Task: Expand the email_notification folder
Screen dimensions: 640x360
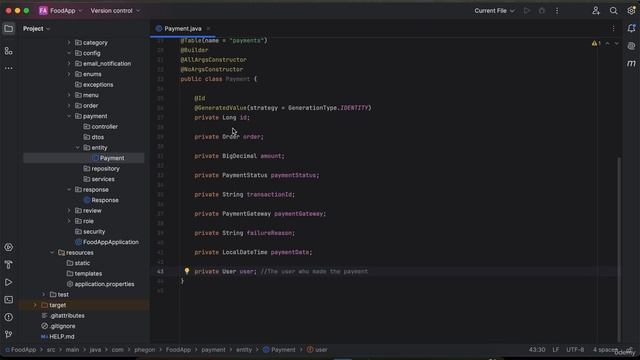Action: tap(69, 64)
